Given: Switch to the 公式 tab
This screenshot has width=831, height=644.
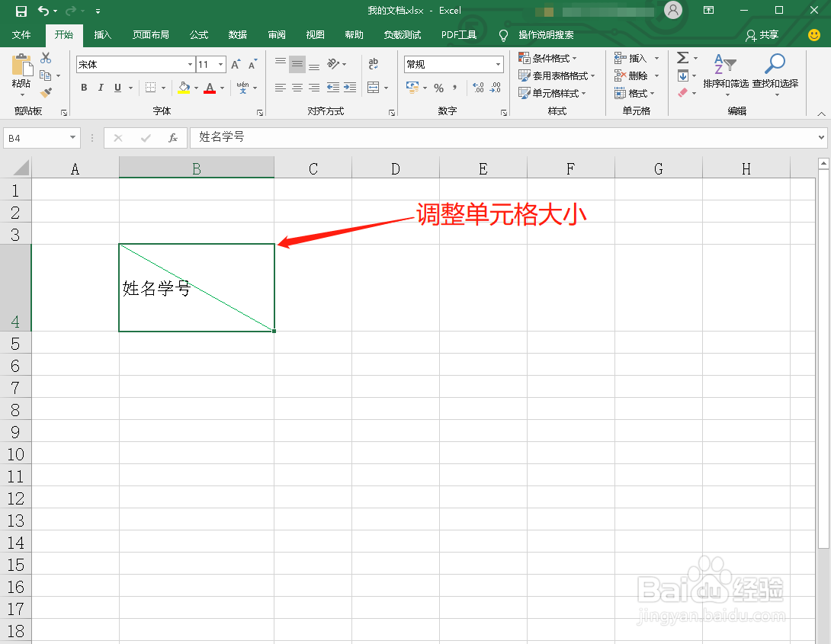Looking at the screenshot, I should click(x=199, y=35).
